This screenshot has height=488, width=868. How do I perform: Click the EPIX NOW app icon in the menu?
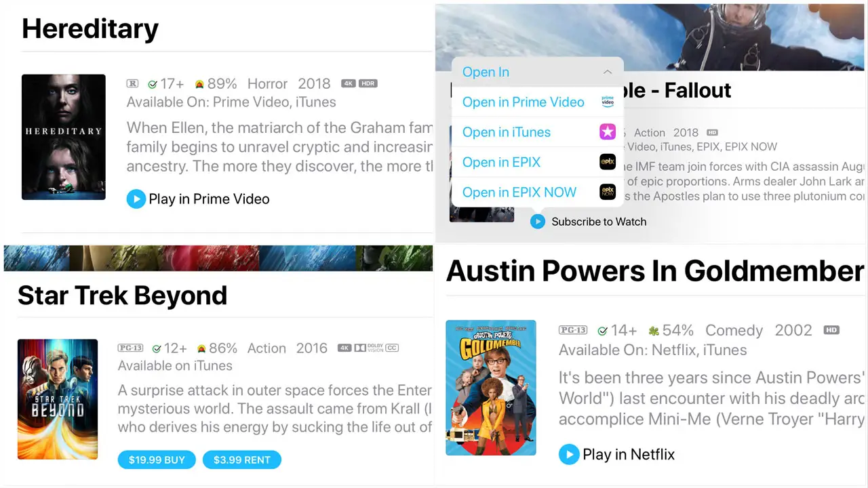coord(608,192)
